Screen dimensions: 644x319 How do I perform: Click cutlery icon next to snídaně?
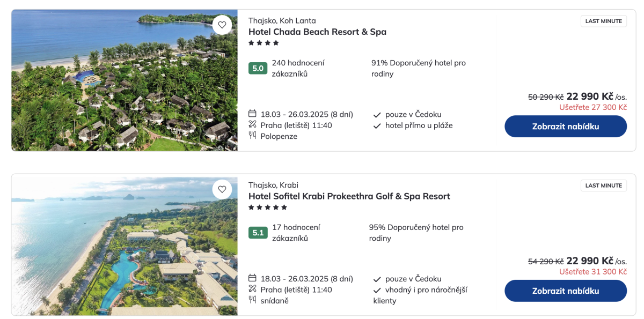click(x=252, y=300)
